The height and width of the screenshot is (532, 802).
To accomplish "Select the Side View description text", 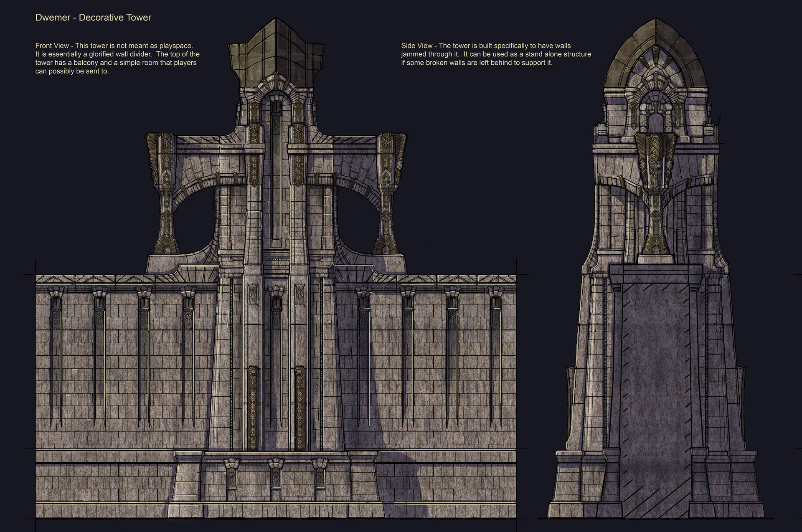I will (497, 53).
